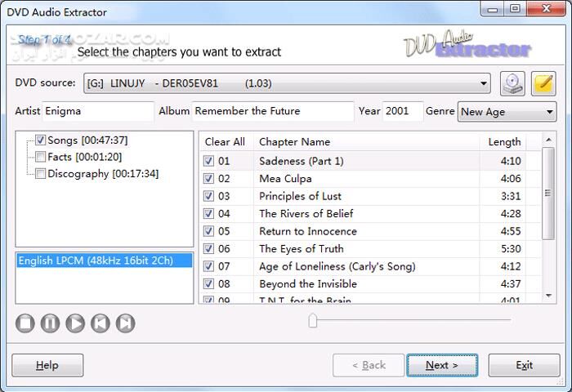This screenshot has height=392, width=572.
Task: Click the Clear All column header
Action: [225, 142]
